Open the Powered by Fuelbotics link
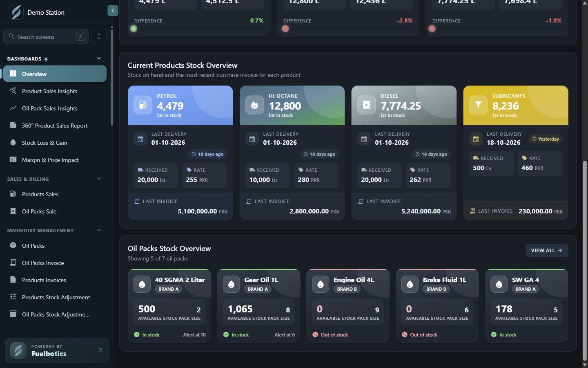588x368 pixels. click(57, 350)
